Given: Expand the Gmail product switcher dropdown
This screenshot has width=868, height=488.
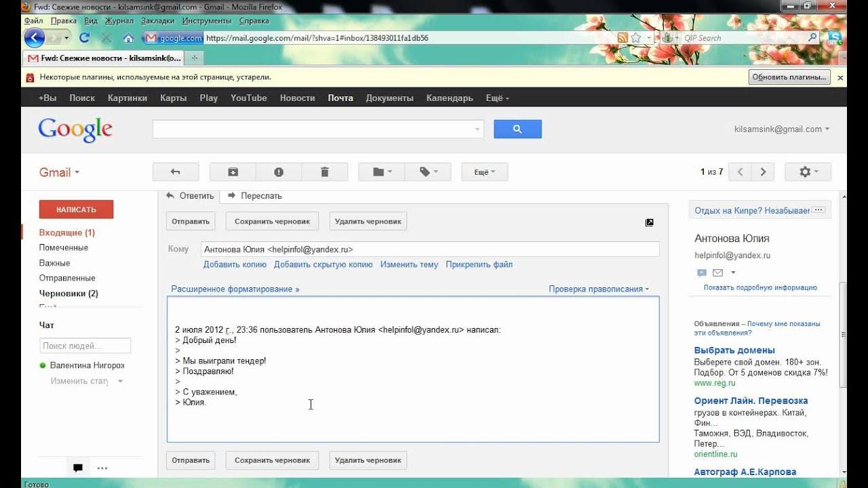Looking at the screenshot, I should click(60, 172).
